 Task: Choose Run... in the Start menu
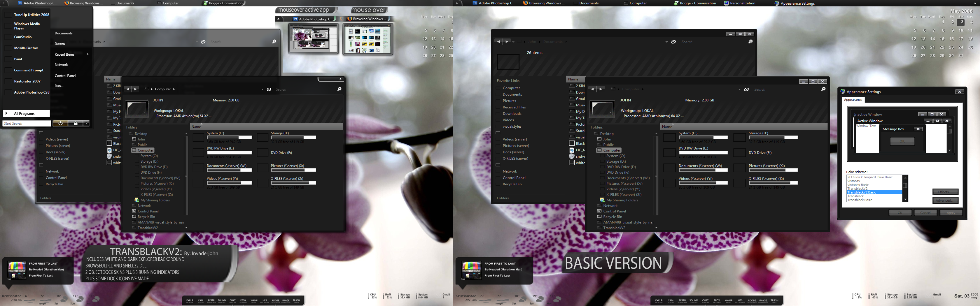59,86
